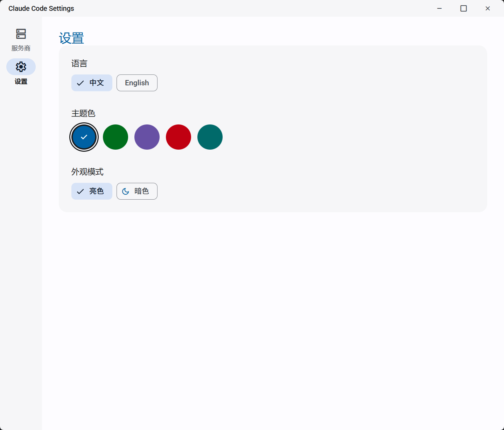
Task: Open the 服务商 providers page icon
Action: [x=21, y=34]
